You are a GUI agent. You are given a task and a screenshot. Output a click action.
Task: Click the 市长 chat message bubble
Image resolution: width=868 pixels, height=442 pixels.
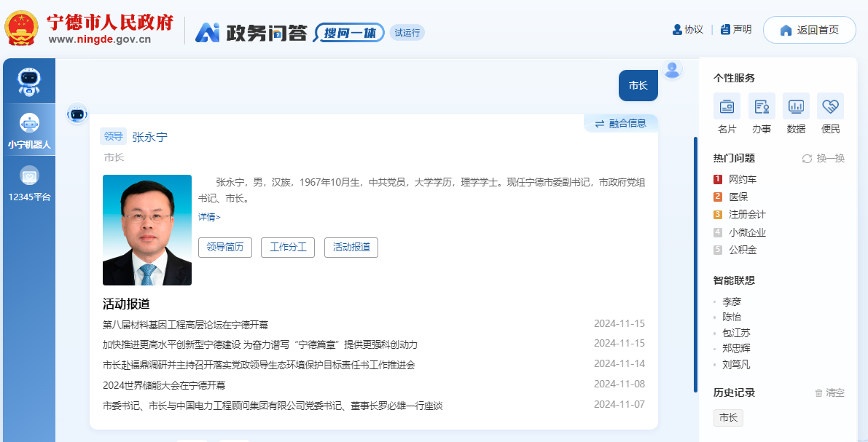pyautogui.click(x=638, y=86)
